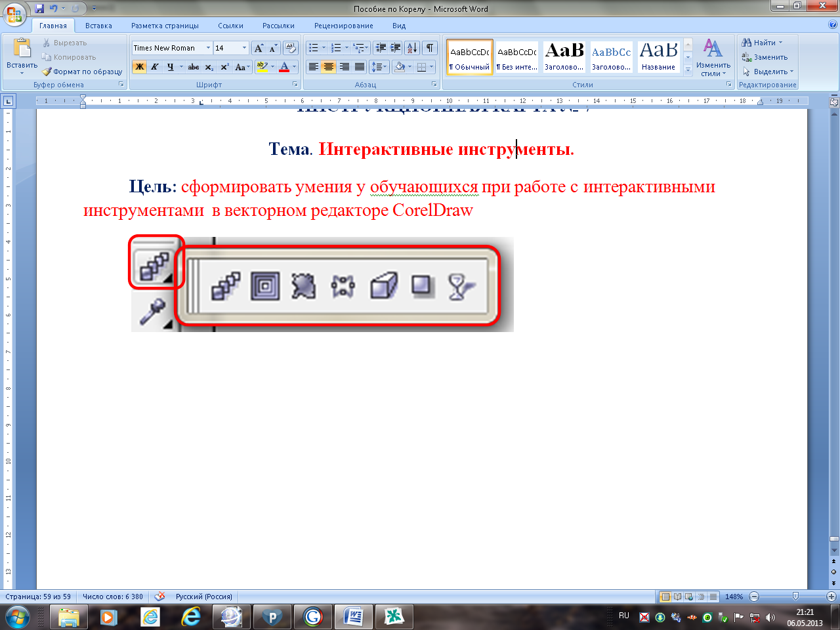Click the zoom slider handle
The width and height of the screenshot is (840, 630).
tap(795, 597)
